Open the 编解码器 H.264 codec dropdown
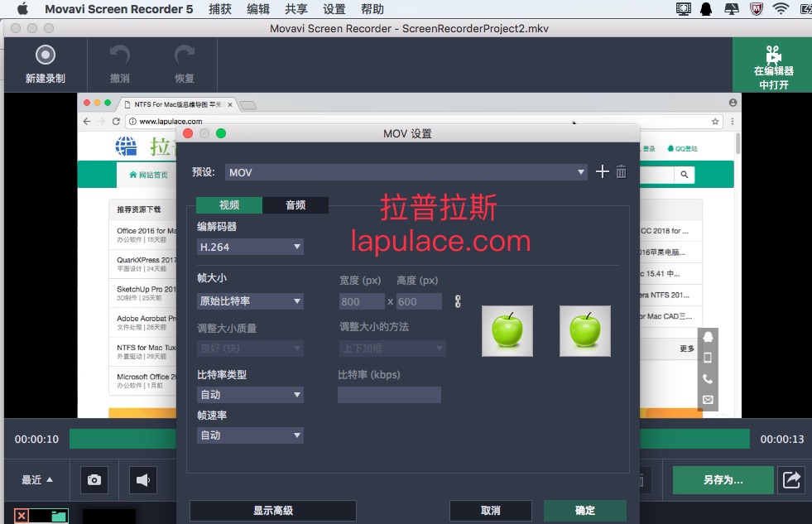The width and height of the screenshot is (812, 524). coord(250,247)
